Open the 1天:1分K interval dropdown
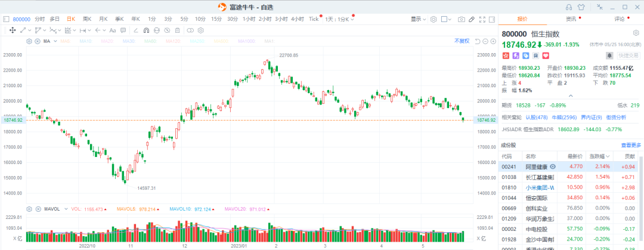 (x=339, y=19)
